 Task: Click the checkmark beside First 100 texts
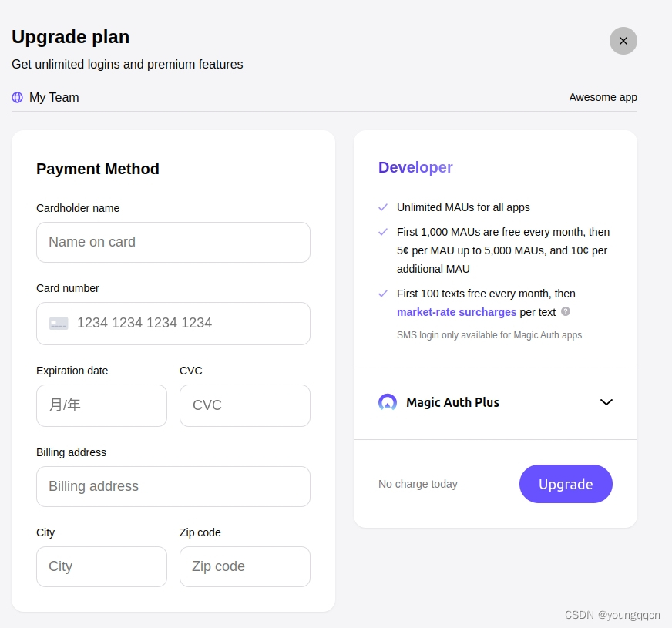coord(383,294)
